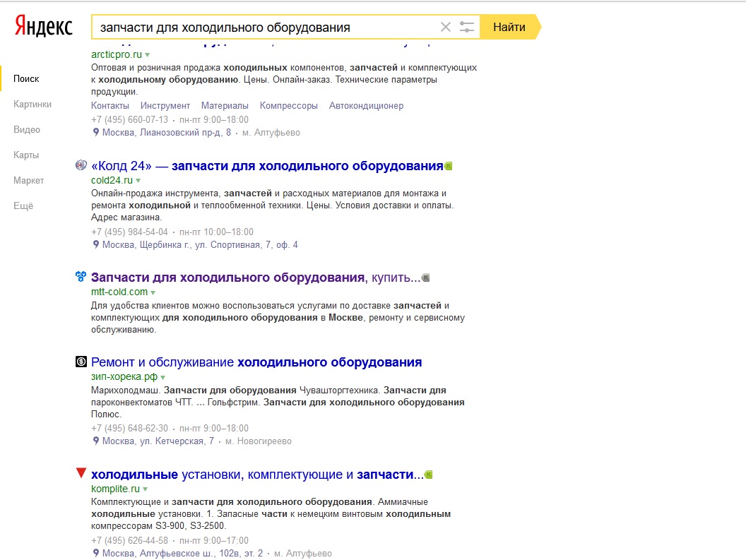
Task: Open the Материалы sitelink
Action: coord(225,106)
